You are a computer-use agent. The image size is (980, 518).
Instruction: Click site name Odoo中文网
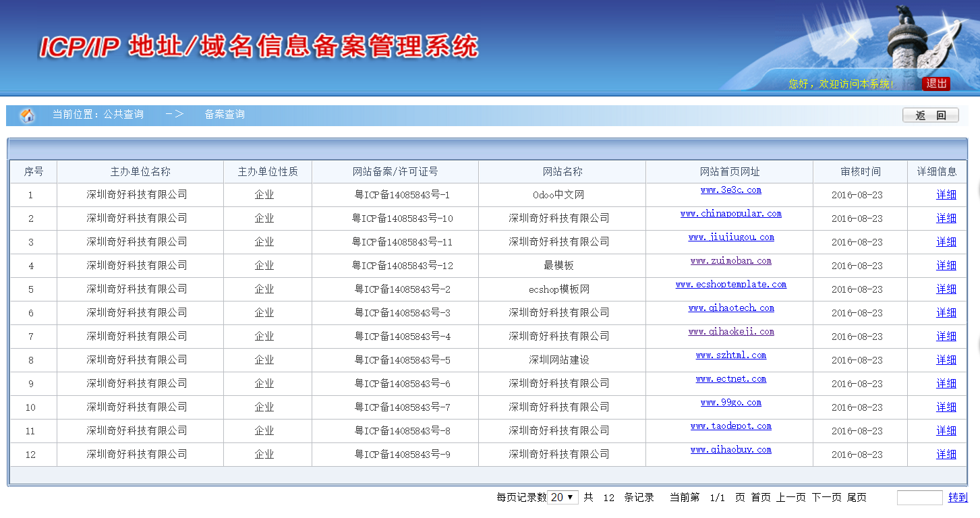pyautogui.click(x=558, y=195)
